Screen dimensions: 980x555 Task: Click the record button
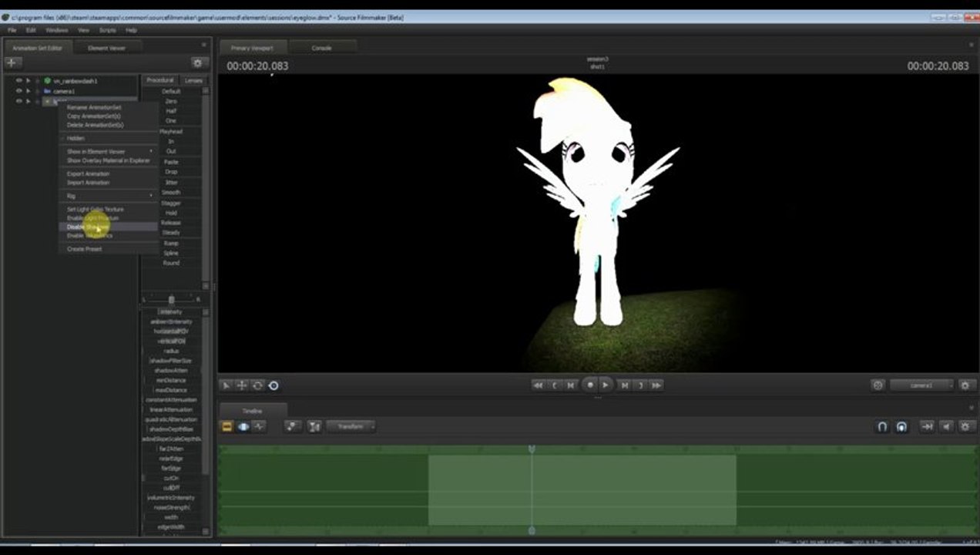click(590, 385)
